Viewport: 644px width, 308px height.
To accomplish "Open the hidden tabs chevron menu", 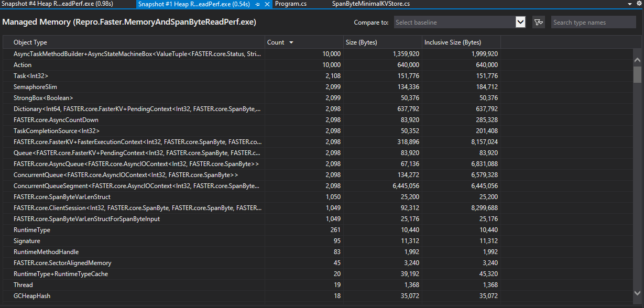I will click(x=629, y=3).
